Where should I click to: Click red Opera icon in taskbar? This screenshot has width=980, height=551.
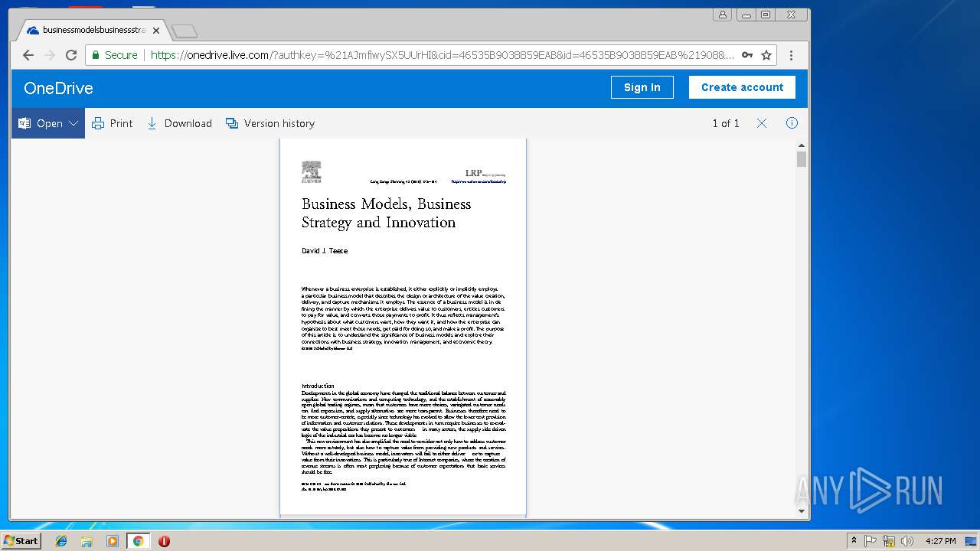click(x=164, y=541)
